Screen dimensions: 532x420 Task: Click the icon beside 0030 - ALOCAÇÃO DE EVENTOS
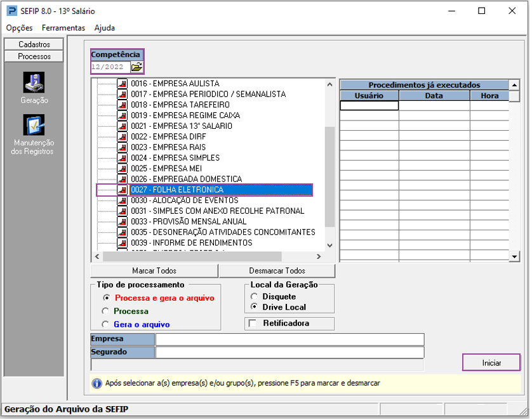123,200
